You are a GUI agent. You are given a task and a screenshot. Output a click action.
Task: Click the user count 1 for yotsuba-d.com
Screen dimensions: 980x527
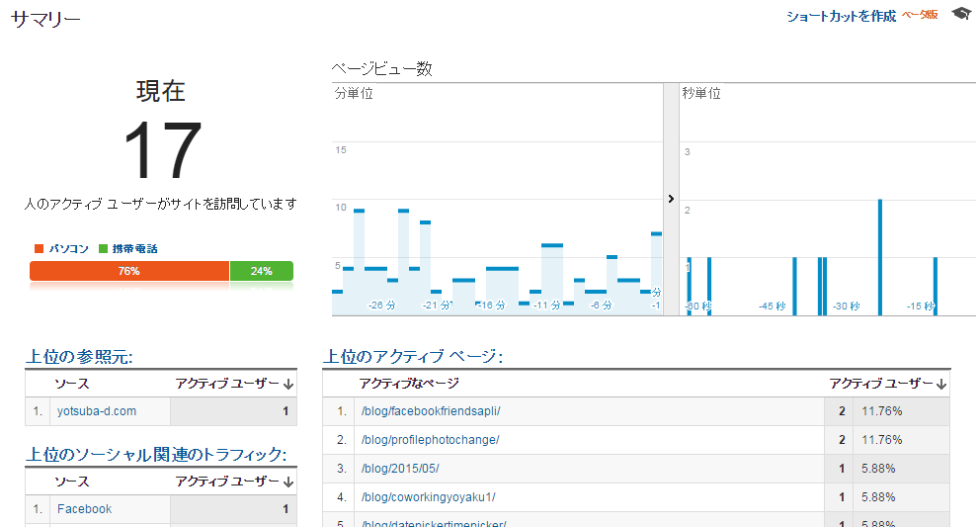click(x=286, y=411)
